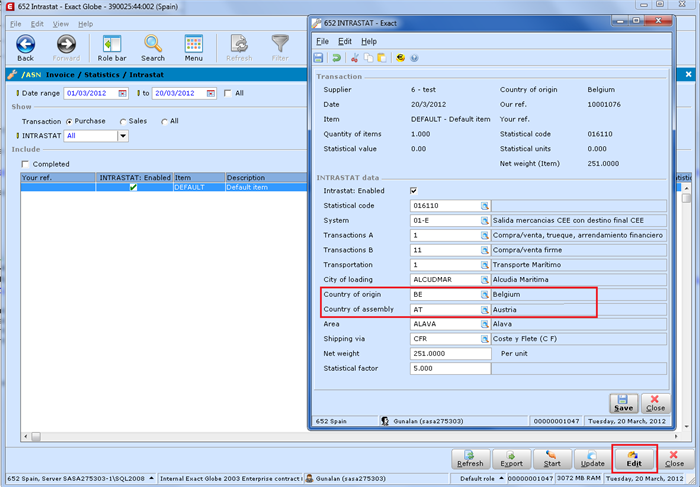
Task: Toggle INTRASTAT Enabled checkmark in DEFAULT row
Action: pos(133,187)
